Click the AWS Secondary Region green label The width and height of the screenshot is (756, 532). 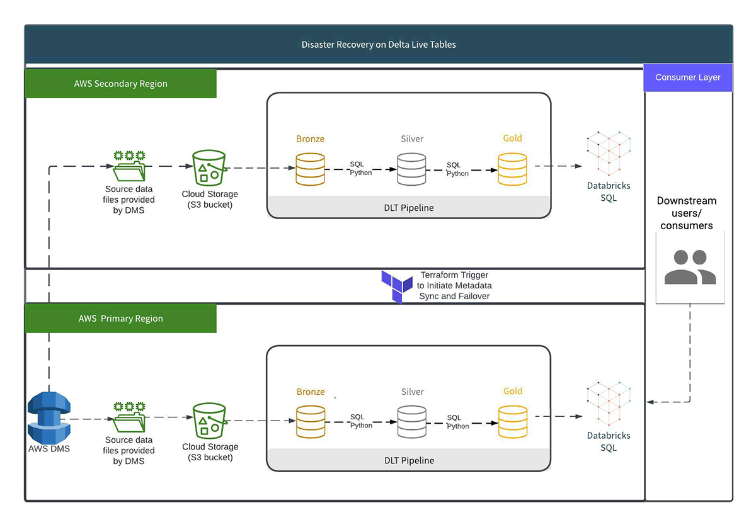[x=120, y=84]
